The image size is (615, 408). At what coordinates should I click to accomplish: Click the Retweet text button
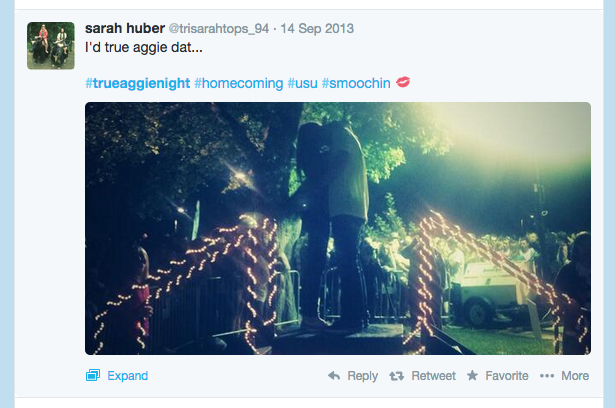pos(433,376)
